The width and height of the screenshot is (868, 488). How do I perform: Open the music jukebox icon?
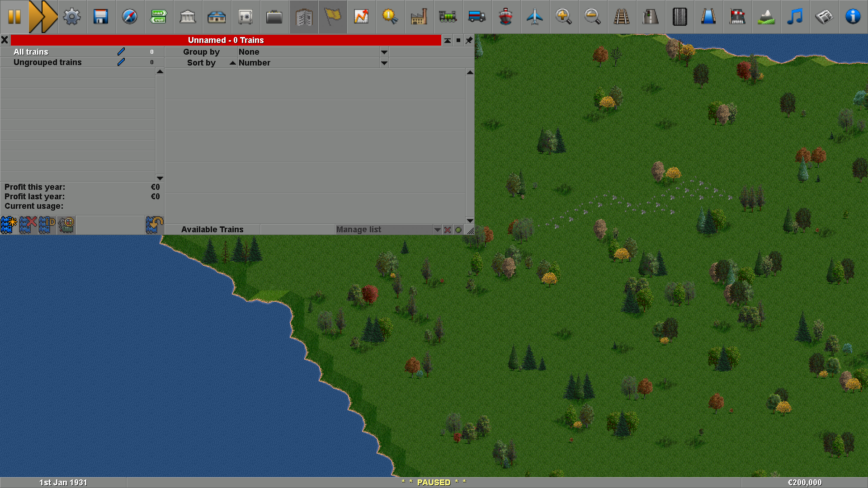click(796, 17)
